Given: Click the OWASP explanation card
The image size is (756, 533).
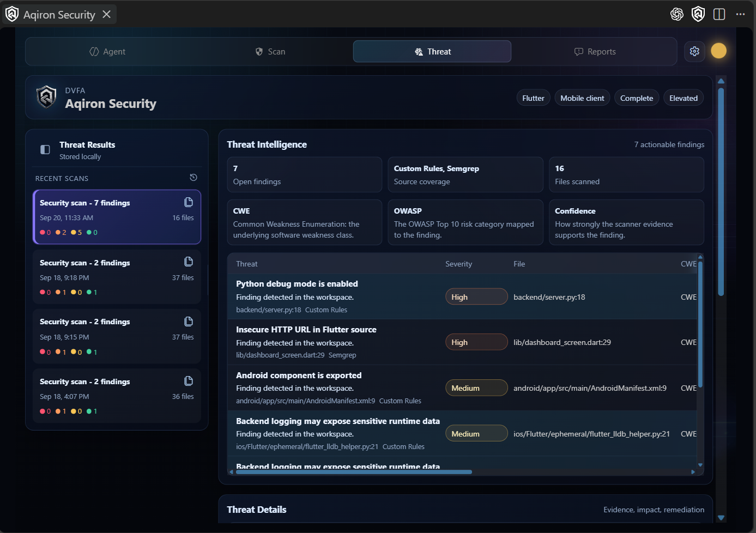Looking at the screenshot, I should pos(465,222).
